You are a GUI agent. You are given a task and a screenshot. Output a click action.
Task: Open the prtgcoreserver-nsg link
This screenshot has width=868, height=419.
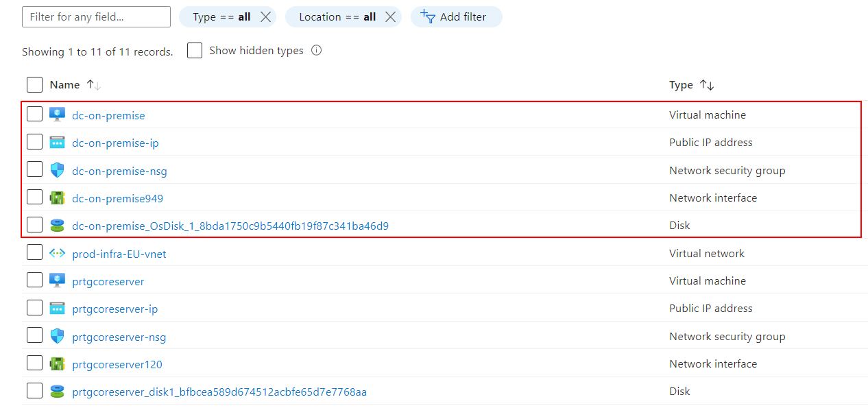click(x=119, y=337)
